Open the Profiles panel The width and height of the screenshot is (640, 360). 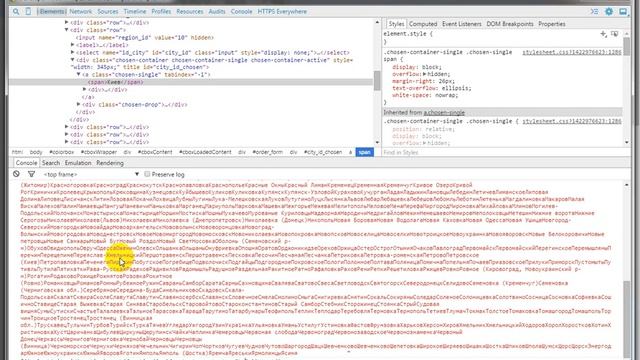[161, 11]
